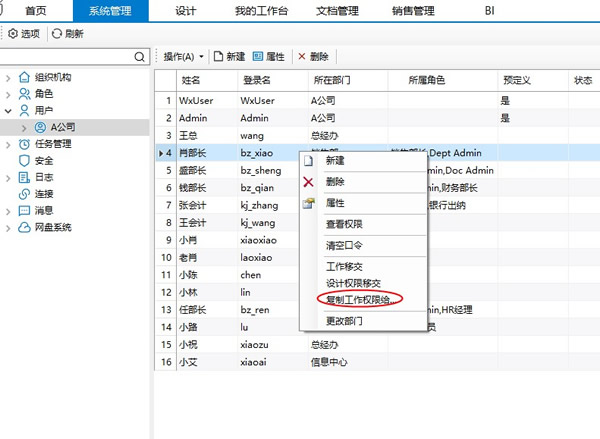Screen dimensions: 600x439
Task: Expand the 角色 tree node
Action: [x=8, y=94]
